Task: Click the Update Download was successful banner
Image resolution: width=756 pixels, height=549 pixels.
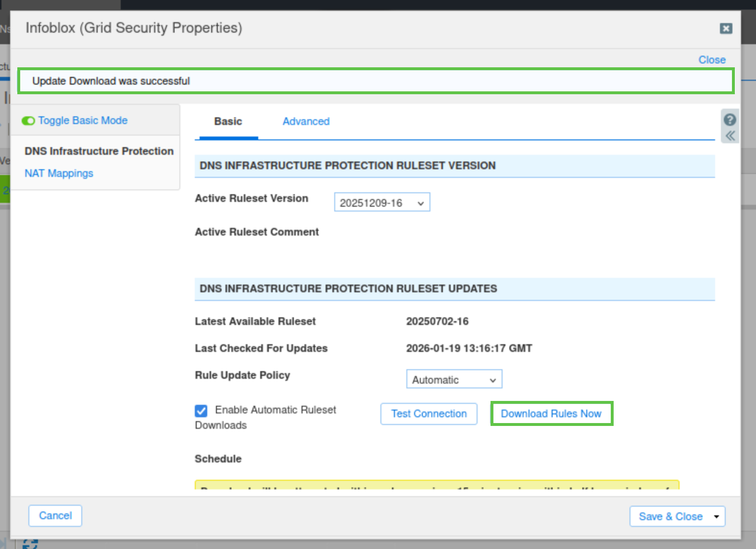Action: point(375,81)
